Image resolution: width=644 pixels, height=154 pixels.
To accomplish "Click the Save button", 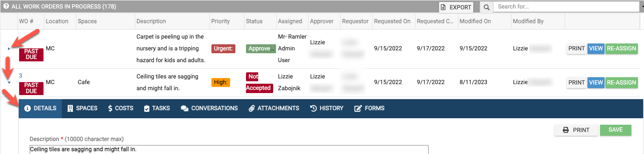I will pos(616,130).
